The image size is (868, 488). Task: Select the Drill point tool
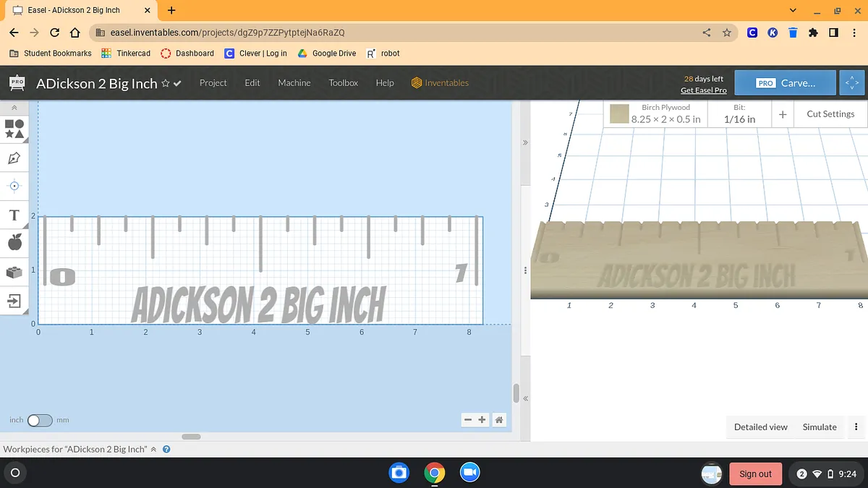click(14, 186)
